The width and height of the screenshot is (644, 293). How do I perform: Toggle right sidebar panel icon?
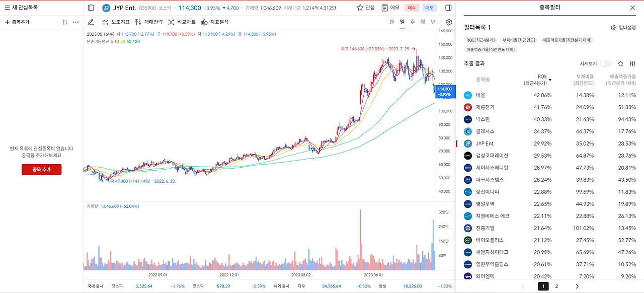[x=449, y=8]
